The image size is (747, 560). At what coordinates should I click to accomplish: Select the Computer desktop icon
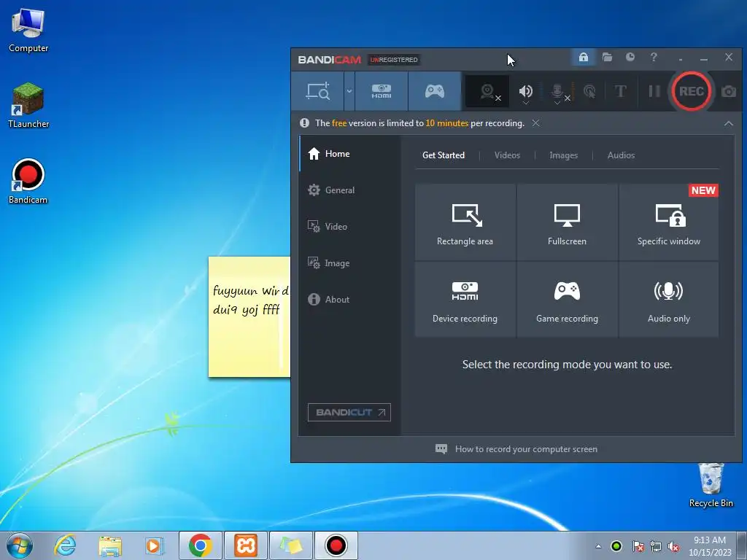pyautogui.click(x=28, y=31)
